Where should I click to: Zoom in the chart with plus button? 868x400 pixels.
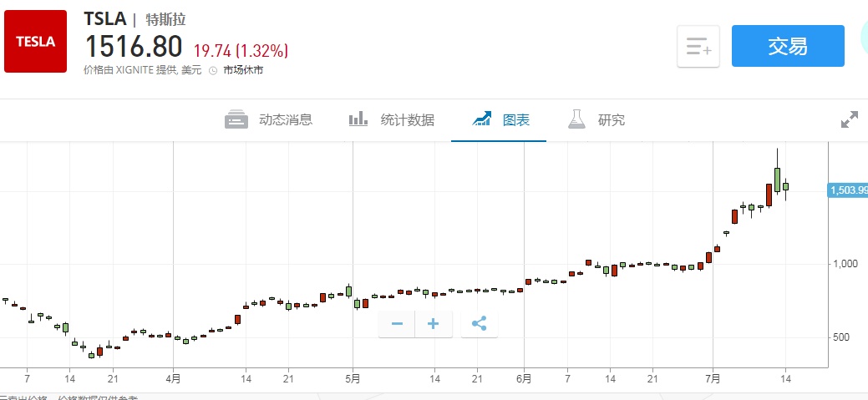tap(434, 324)
